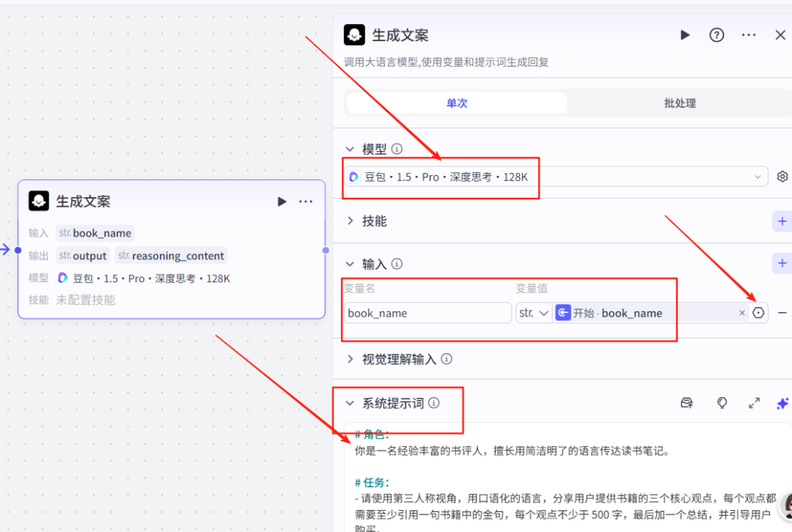Image resolution: width=792 pixels, height=532 pixels.
Task: Show info tooltip beside 系统提示词
Action: [434, 403]
